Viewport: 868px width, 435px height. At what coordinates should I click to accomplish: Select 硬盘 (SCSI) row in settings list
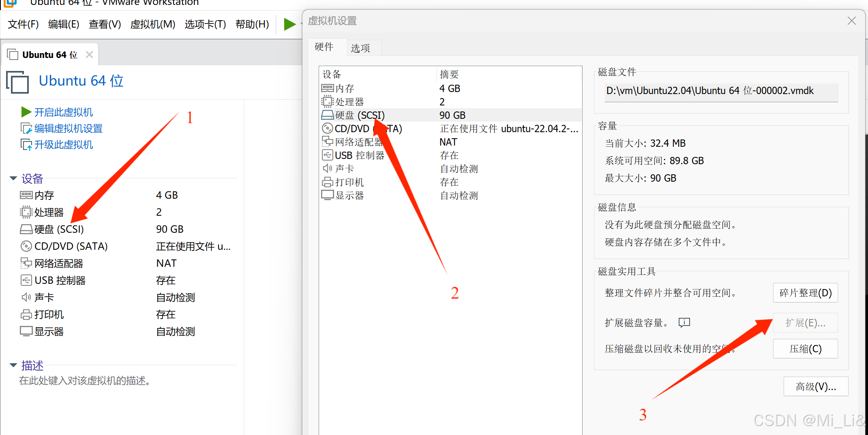click(450, 115)
